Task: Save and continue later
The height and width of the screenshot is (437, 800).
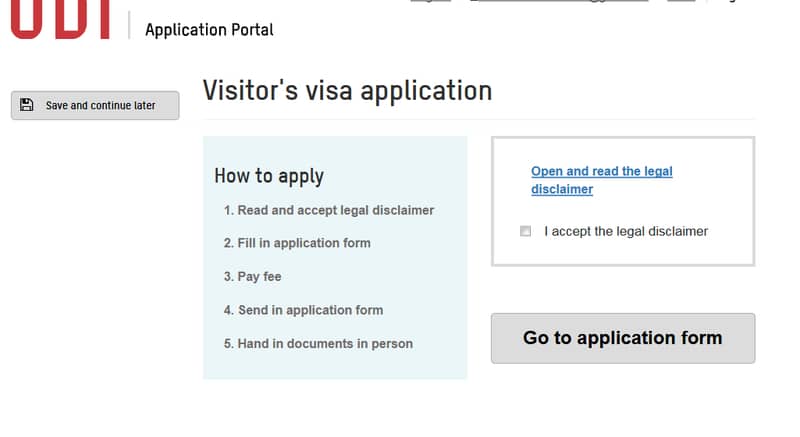Action: (x=95, y=106)
